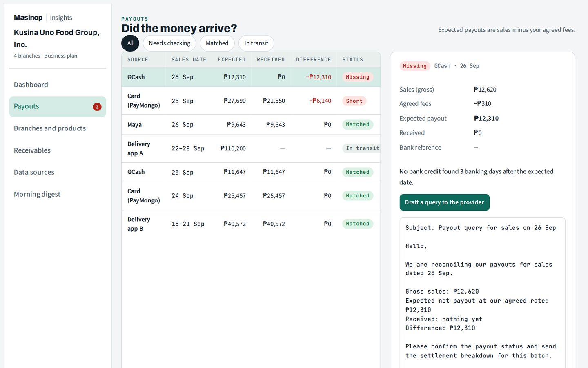588x368 pixels.
Task: Open the Payouts section
Action: point(58,107)
